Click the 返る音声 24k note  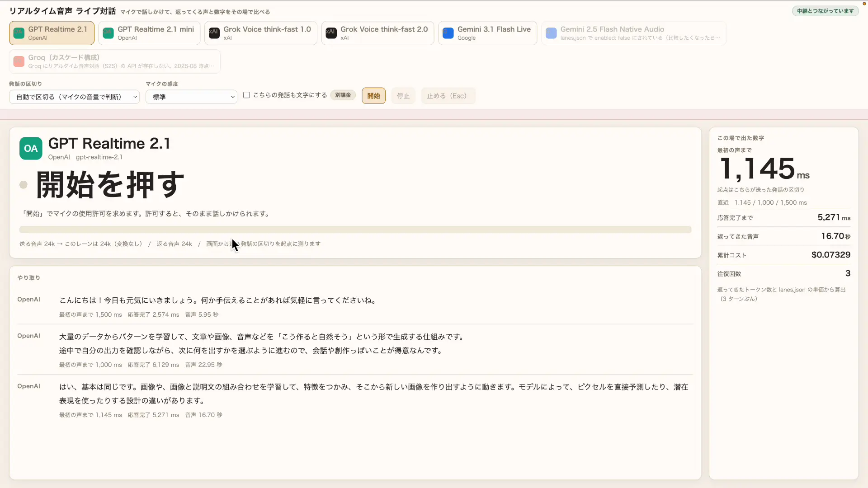point(174,244)
